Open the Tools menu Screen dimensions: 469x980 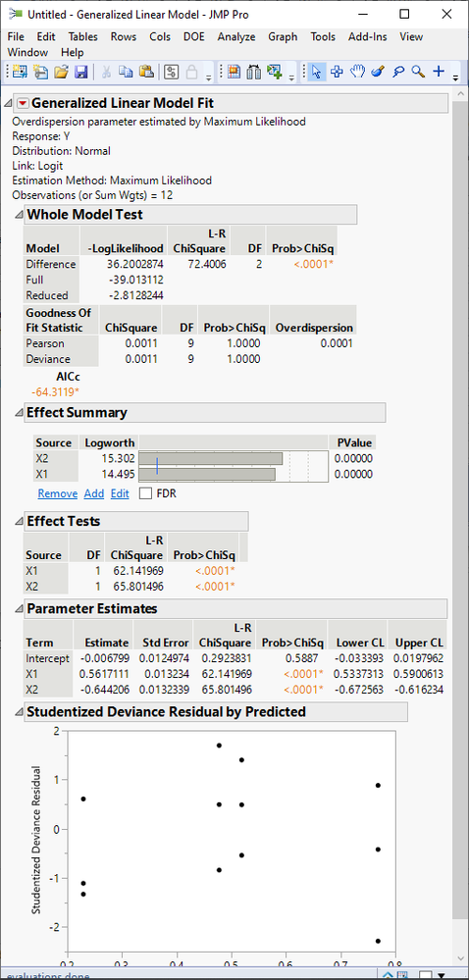point(323,37)
